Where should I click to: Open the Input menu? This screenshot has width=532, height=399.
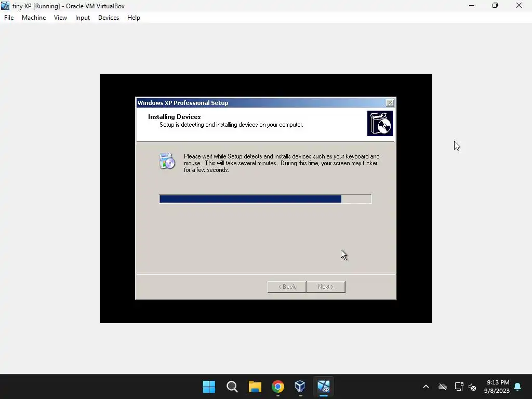click(x=83, y=18)
